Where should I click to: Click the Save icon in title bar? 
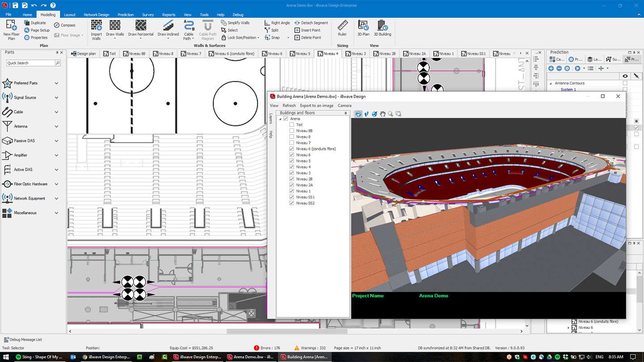pyautogui.click(x=15, y=5)
